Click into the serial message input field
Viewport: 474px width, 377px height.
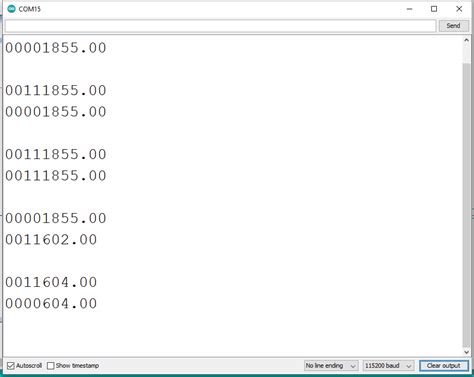220,26
